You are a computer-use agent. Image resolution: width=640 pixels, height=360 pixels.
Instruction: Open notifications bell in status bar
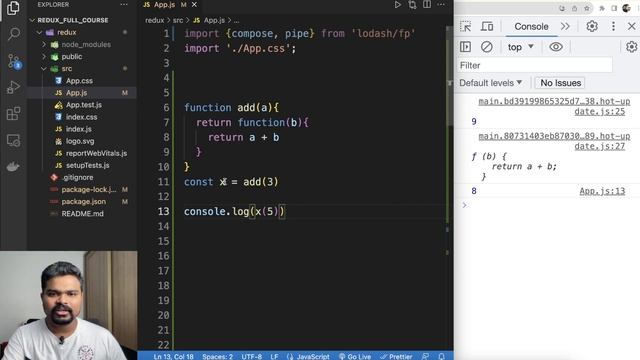coord(441,356)
